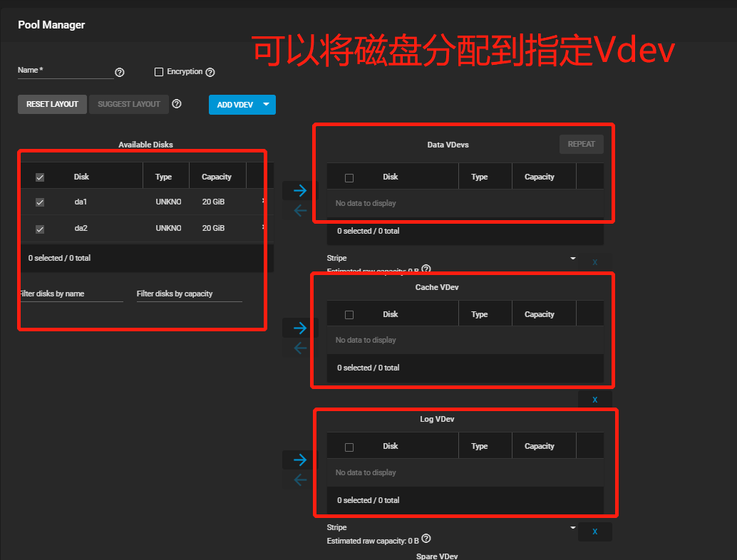Click the help icon next to Encryption
This screenshot has width=737, height=560.
pyautogui.click(x=210, y=71)
